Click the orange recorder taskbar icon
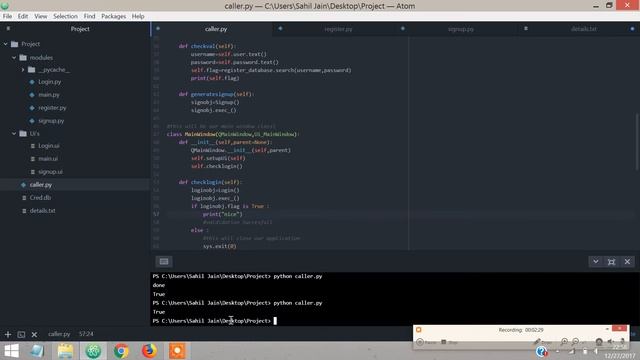Viewport: 640px width, 360px height. pos(177,351)
